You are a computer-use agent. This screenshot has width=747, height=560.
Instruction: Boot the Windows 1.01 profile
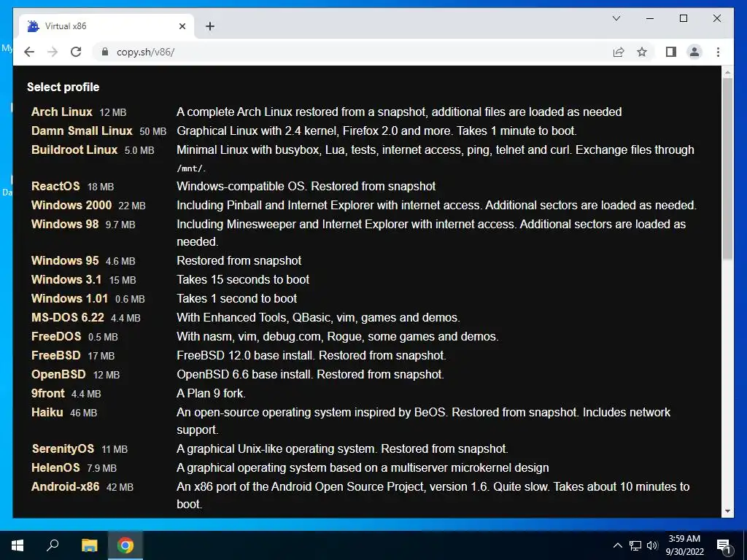click(x=69, y=298)
